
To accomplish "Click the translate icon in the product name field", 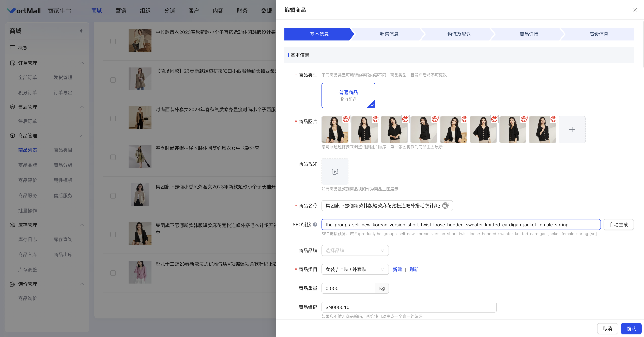I will tap(446, 206).
